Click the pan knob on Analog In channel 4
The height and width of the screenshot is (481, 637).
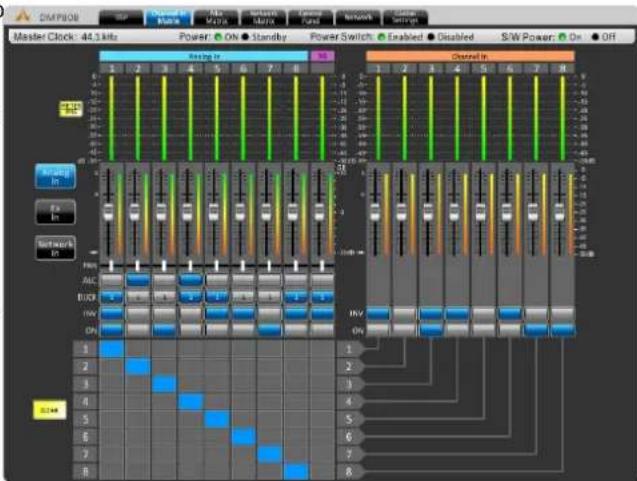point(190,266)
